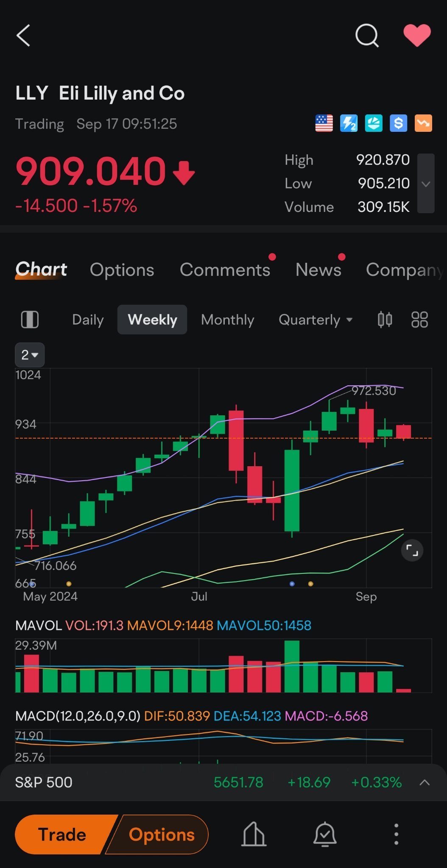The height and width of the screenshot is (868, 447).
Task: Expand chart to fullscreen
Action: pos(412,550)
